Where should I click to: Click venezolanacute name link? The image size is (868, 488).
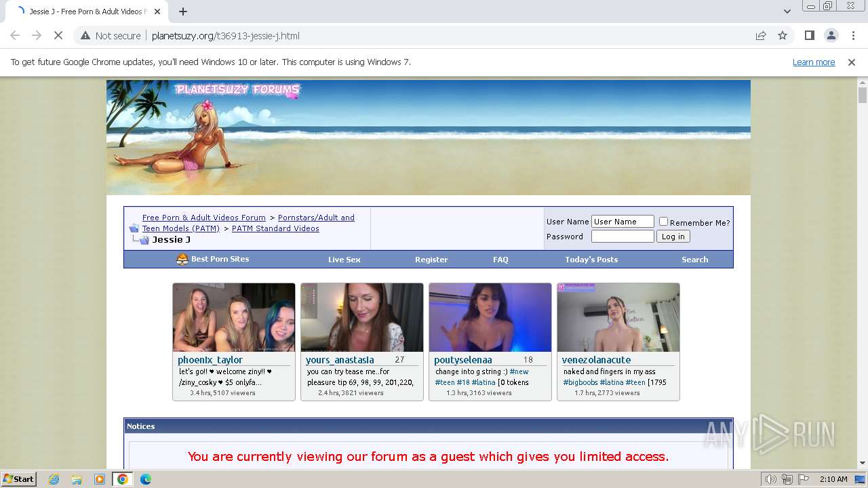[x=597, y=360]
